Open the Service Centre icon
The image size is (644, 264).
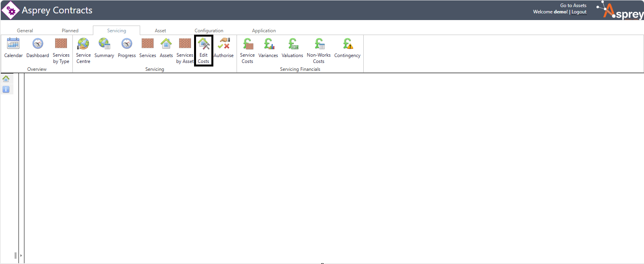pyautogui.click(x=83, y=44)
